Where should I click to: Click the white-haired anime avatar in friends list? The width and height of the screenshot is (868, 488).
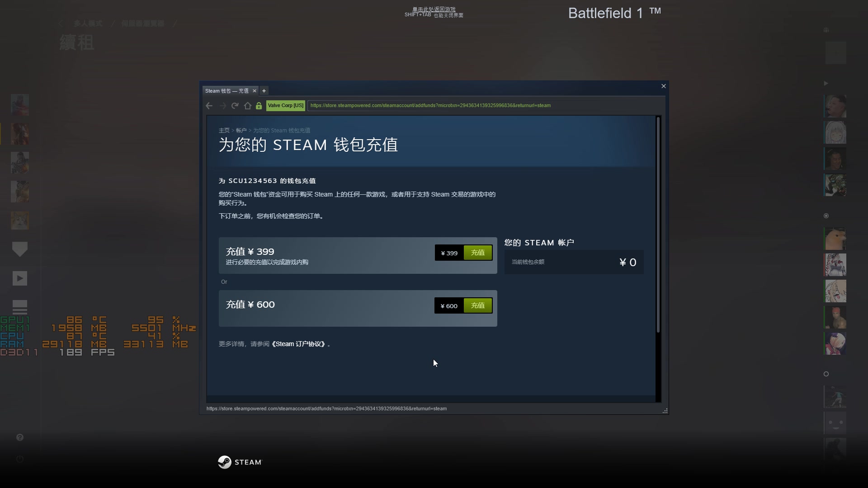pyautogui.click(x=835, y=132)
